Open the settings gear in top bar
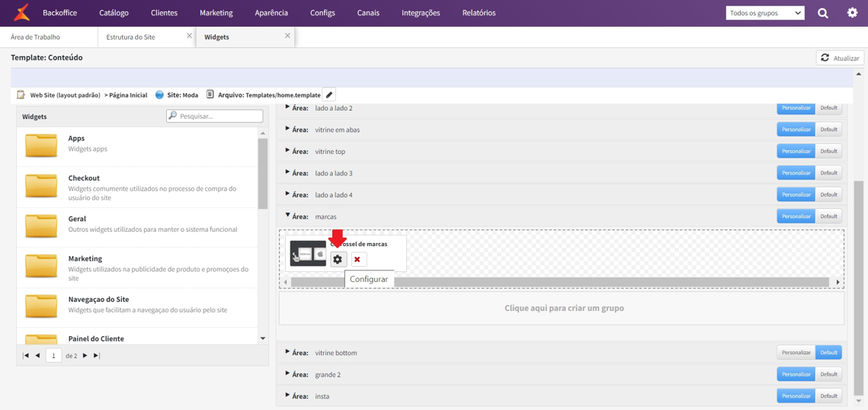The height and width of the screenshot is (410, 868). (853, 13)
